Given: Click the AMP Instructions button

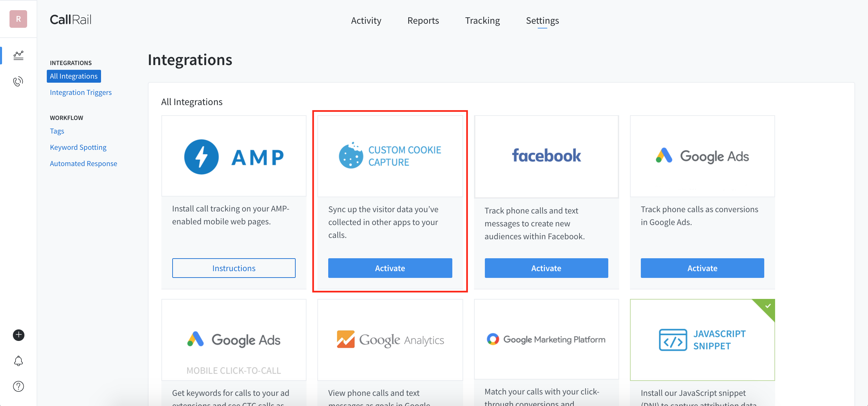Looking at the screenshot, I should [234, 268].
